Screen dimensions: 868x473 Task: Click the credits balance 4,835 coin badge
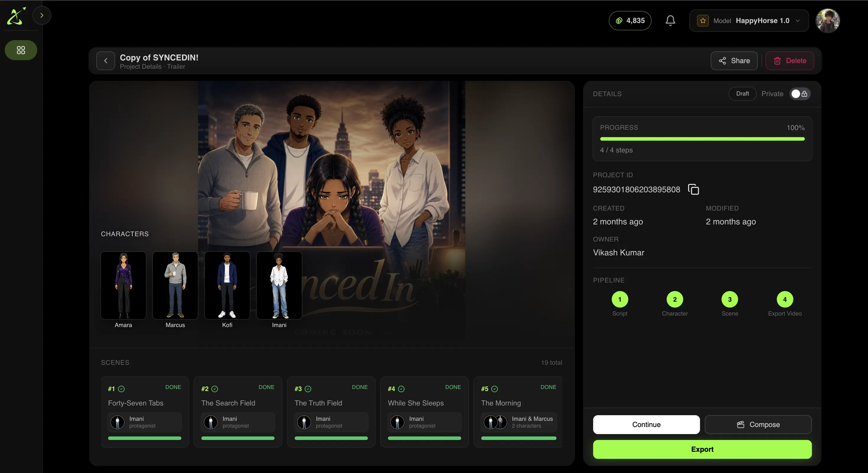(x=630, y=21)
